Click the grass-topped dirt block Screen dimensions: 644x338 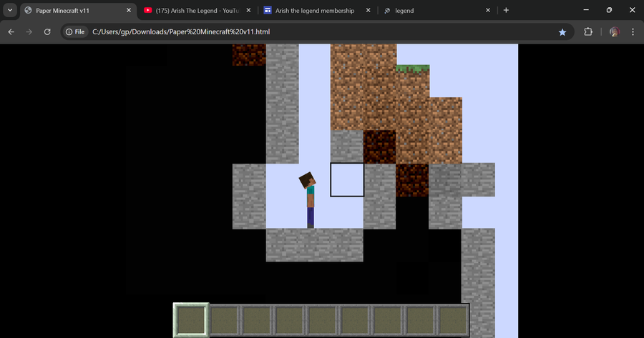[413, 81]
